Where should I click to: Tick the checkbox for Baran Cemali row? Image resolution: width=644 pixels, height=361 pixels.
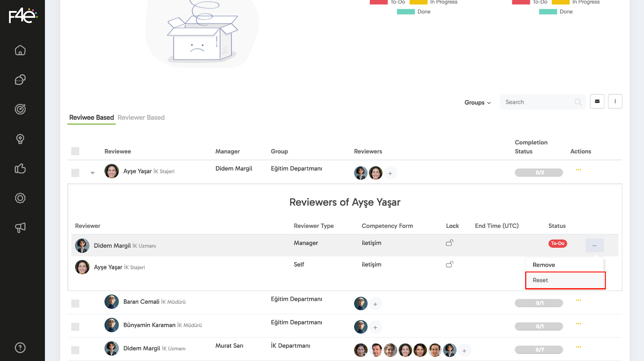pyautogui.click(x=75, y=304)
